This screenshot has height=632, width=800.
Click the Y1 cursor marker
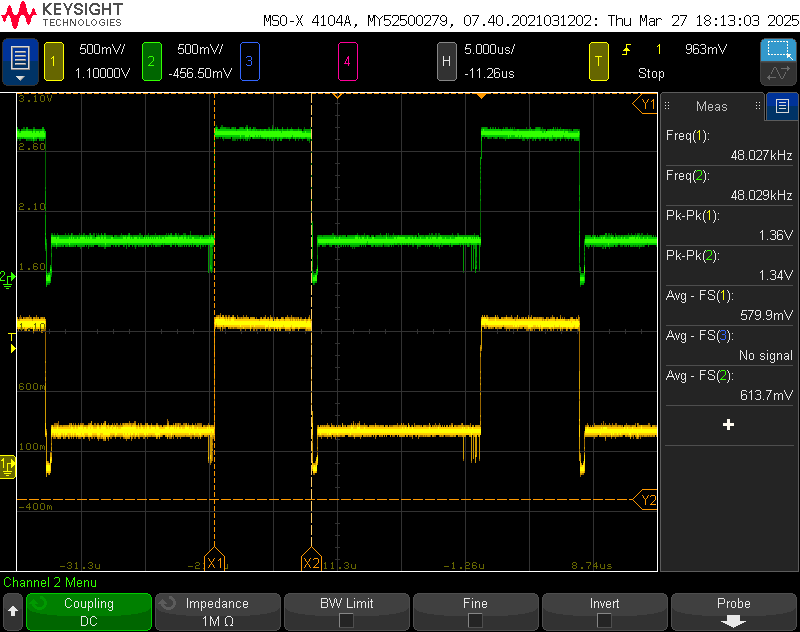click(x=645, y=105)
